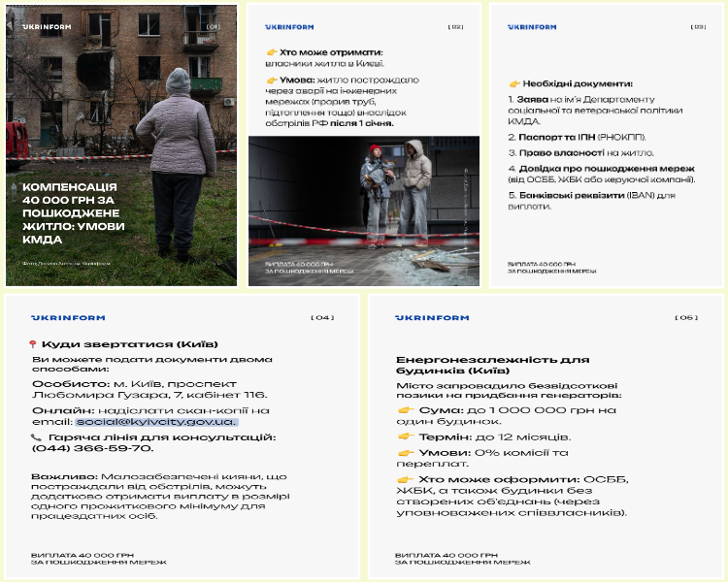Click the slide number [05] label
The width and height of the screenshot is (728, 582).
[x=685, y=318]
